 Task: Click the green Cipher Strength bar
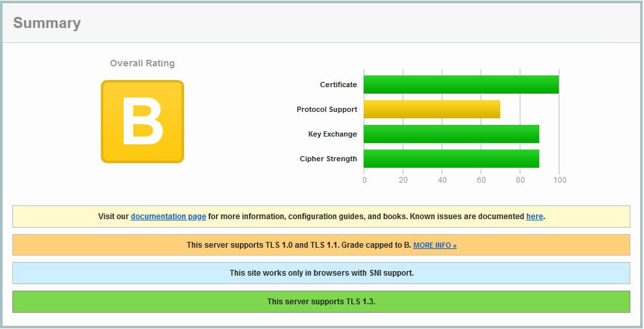[x=451, y=159]
